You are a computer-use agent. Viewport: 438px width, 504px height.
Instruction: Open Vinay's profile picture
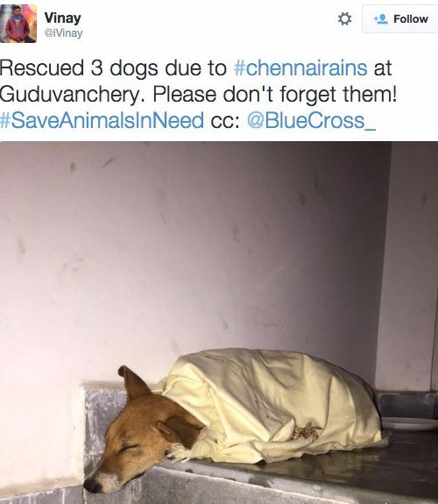coord(18,24)
